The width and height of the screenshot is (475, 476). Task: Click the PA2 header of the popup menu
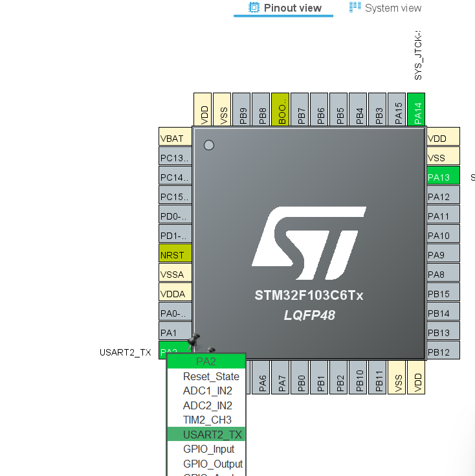pos(206,361)
